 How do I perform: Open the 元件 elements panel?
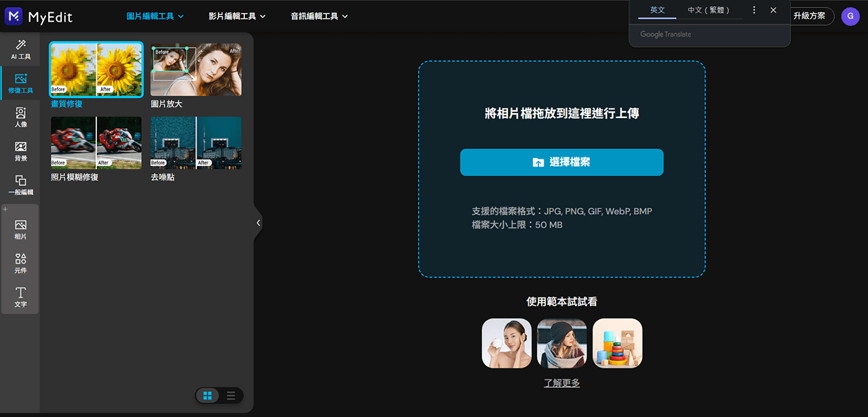(x=20, y=263)
